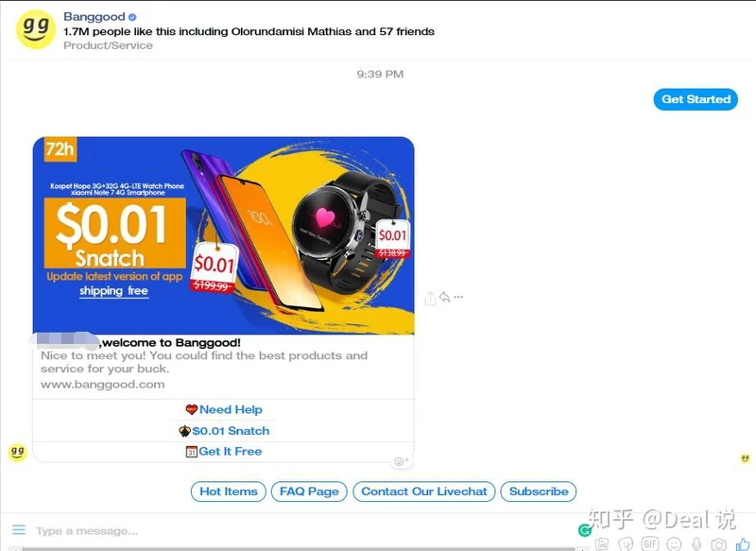Screen dimensions: 756x551
Task: Open the GIF picker
Action: pos(650,544)
